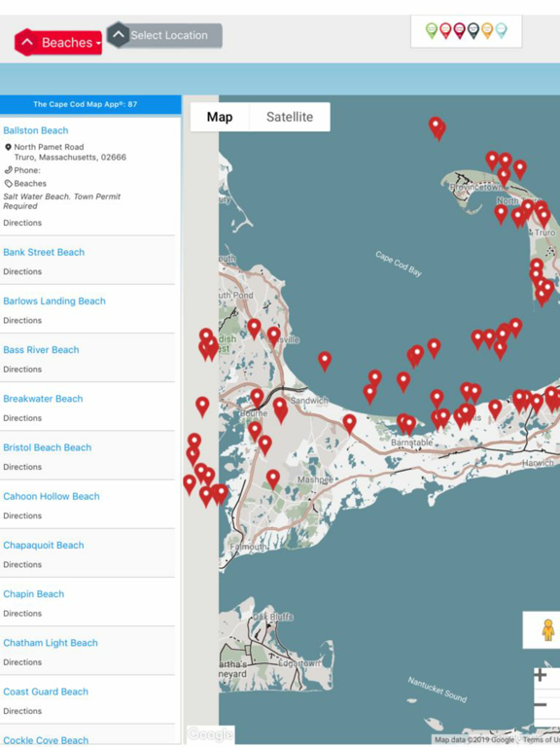Click the single marker west of Barnstable label
The height and width of the screenshot is (747, 560).
point(350,424)
